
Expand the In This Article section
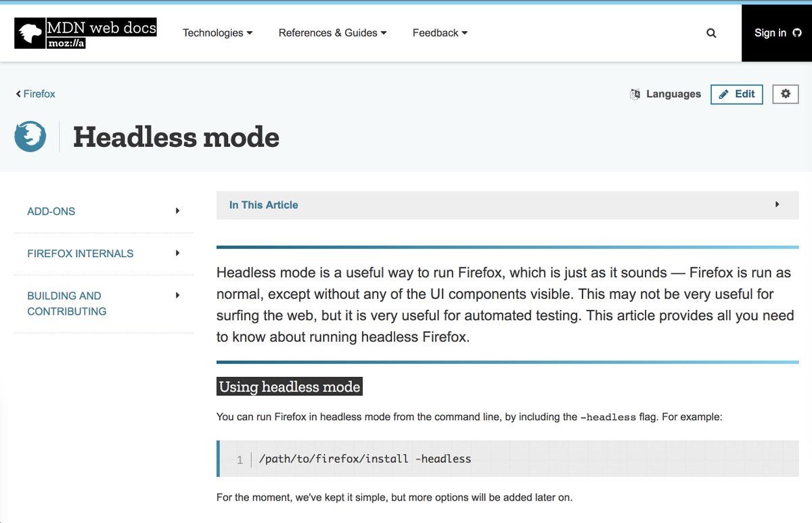tap(777, 204)
